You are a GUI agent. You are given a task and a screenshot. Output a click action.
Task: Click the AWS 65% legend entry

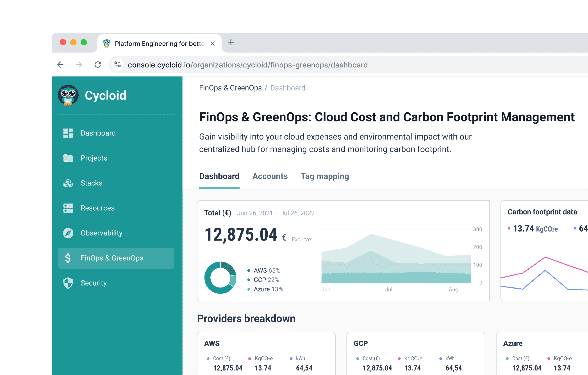pos(264,270)
